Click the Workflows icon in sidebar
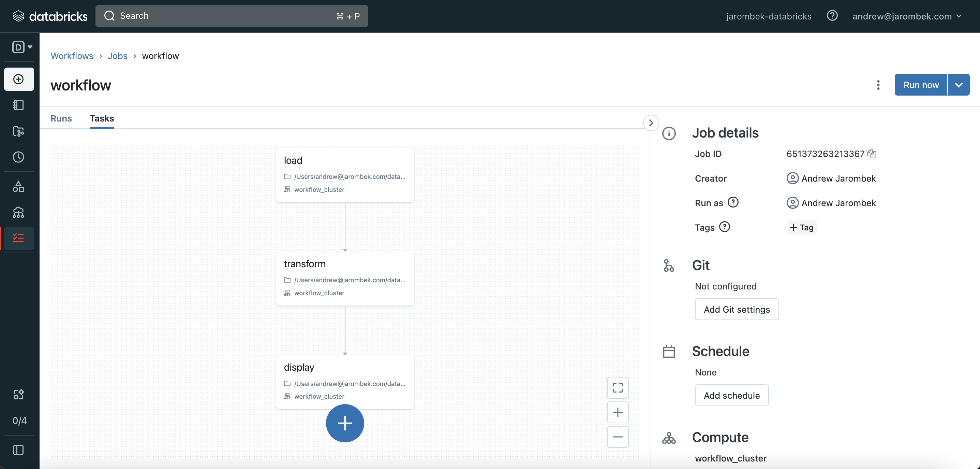The height and width of the screenshot is (469, 980). (18, 238)
